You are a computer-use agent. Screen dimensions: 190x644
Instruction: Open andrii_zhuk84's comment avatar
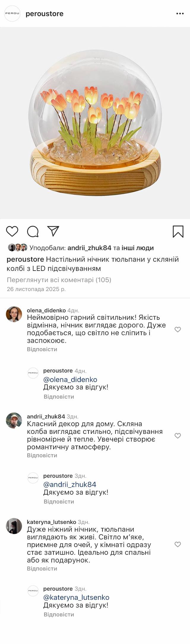point(14,421)
